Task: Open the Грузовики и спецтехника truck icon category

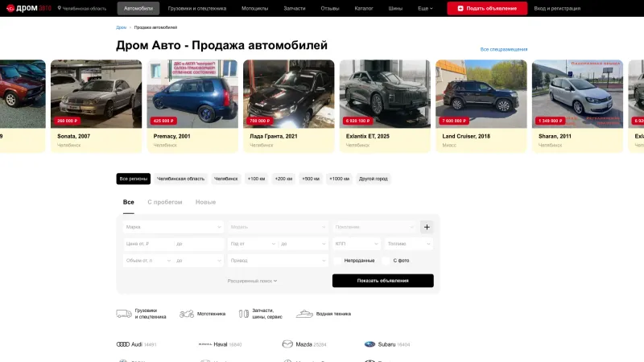Action: click(x=124, y=314)
